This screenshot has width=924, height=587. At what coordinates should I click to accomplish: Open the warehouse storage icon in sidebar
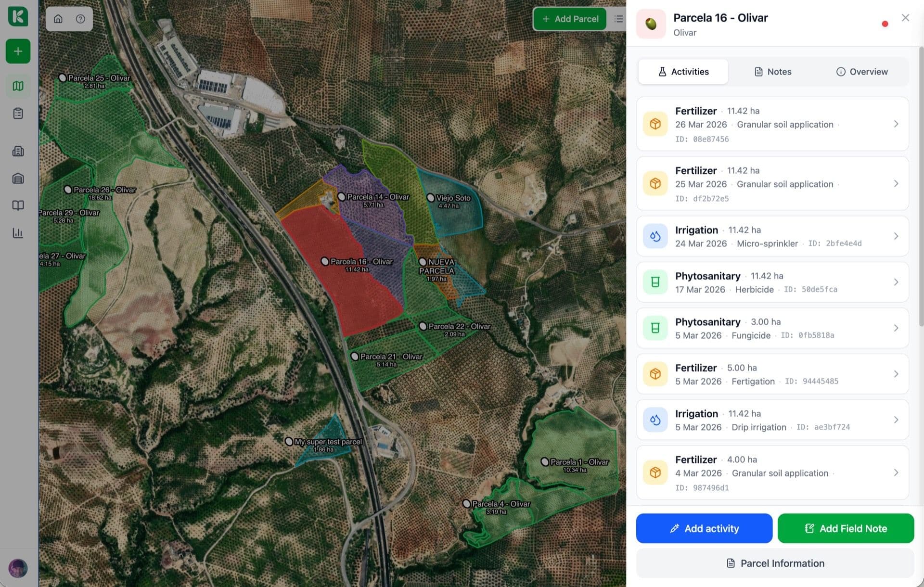pos(18,178)
